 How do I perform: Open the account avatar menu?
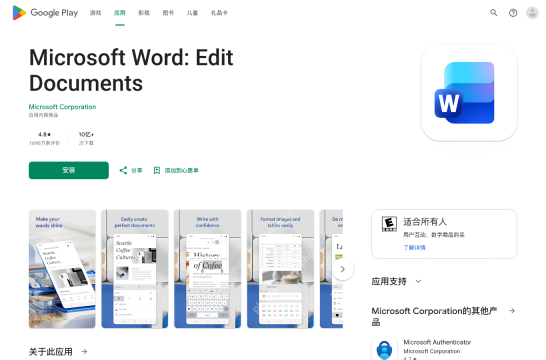pos(532,13)
